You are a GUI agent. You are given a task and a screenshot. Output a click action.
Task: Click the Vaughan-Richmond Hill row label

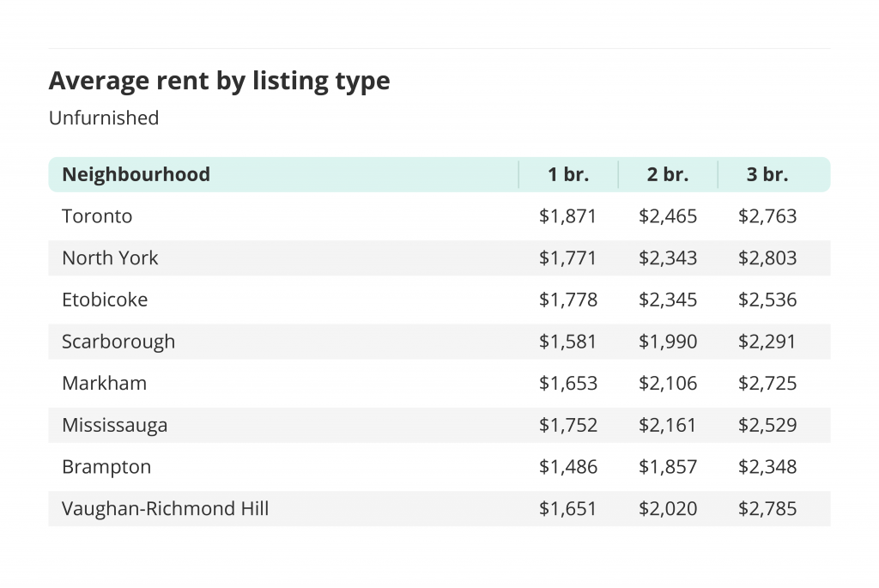click(x=166, y=509)
